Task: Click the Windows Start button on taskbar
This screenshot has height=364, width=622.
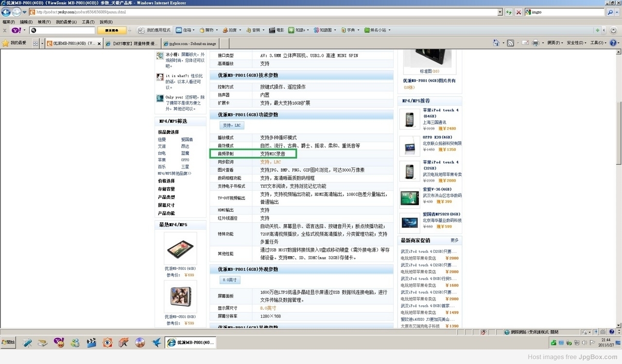Action: coord(8,343)
